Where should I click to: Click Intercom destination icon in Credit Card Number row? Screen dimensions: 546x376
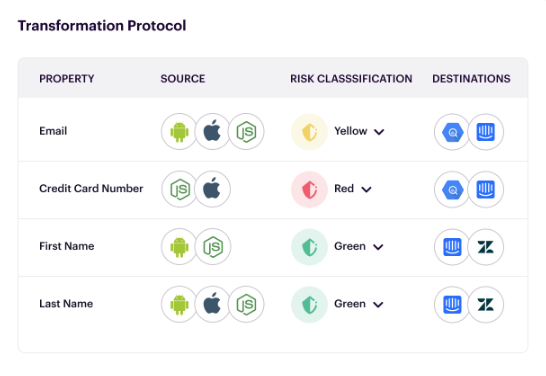[x=485, y=189]
